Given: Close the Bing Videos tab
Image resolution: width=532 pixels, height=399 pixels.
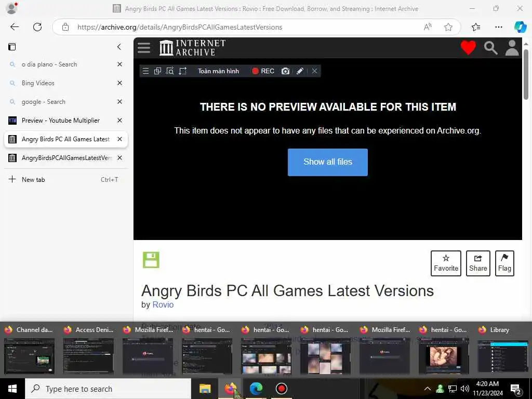Looking at the screenshot, I should [x=120, y=83].
